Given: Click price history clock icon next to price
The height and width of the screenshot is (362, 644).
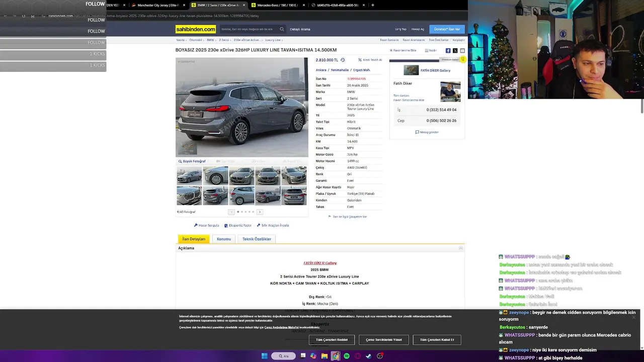Looking at the screenshot, I should pyautogui.click(x=343, y=60).
